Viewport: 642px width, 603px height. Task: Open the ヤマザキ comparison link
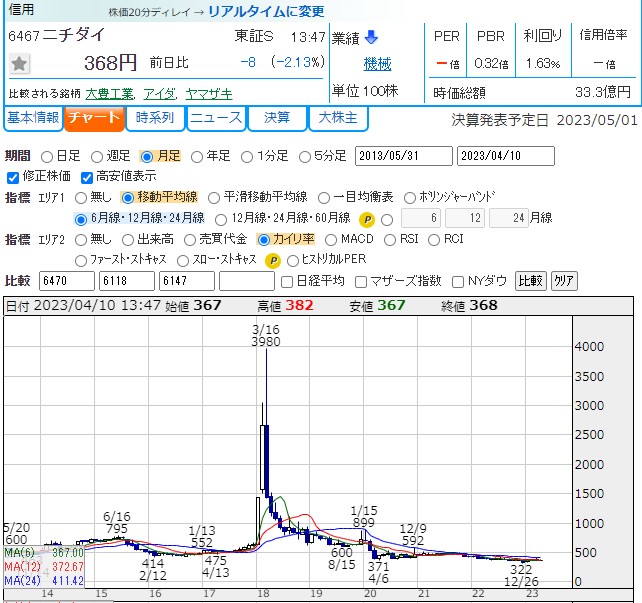(x=209, y=94)
